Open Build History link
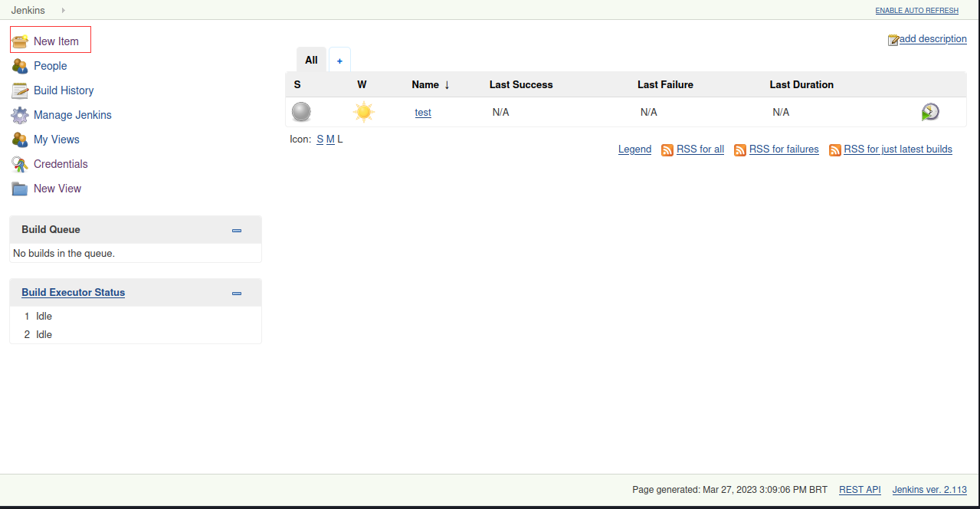The width and height of the screenshot is (980, 509). [x=64, y=90]
